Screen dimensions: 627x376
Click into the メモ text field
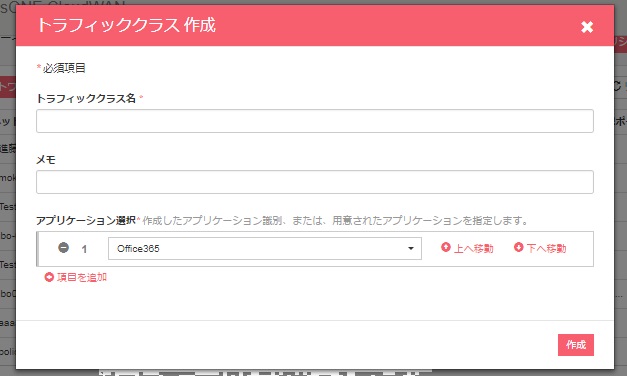(x=315, y=182)
